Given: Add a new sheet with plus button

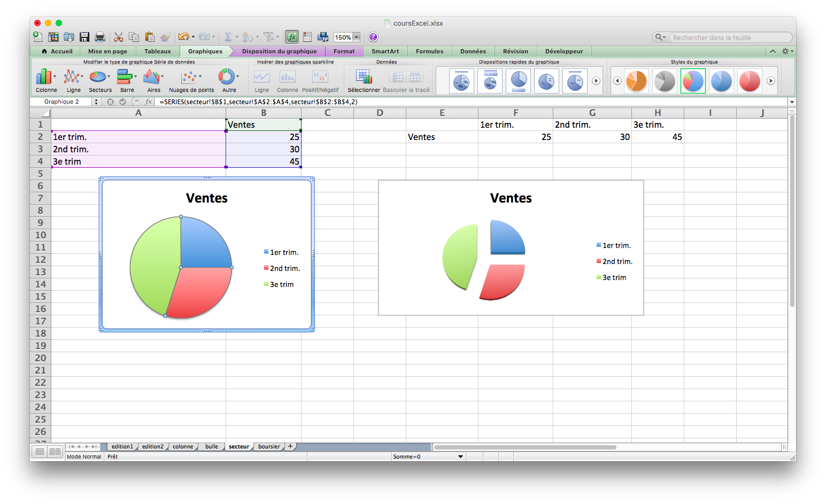Looking at the screenshot, I should [290, 446].
